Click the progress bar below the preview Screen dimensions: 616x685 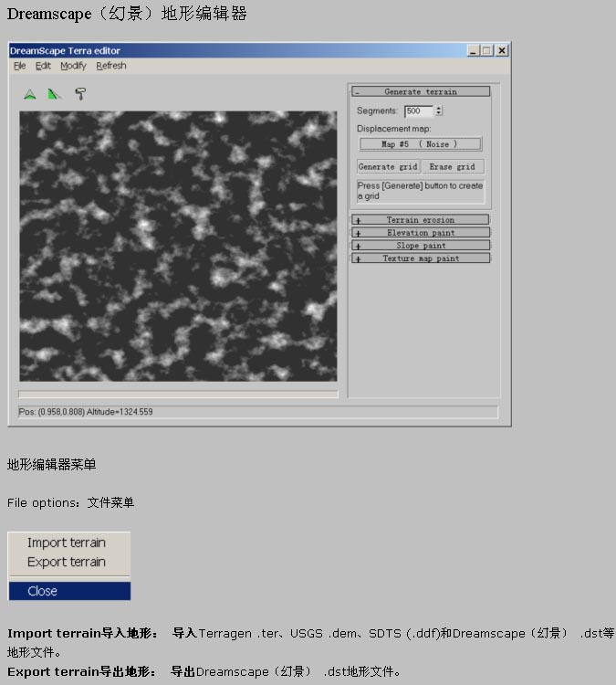tap(178, 394)
